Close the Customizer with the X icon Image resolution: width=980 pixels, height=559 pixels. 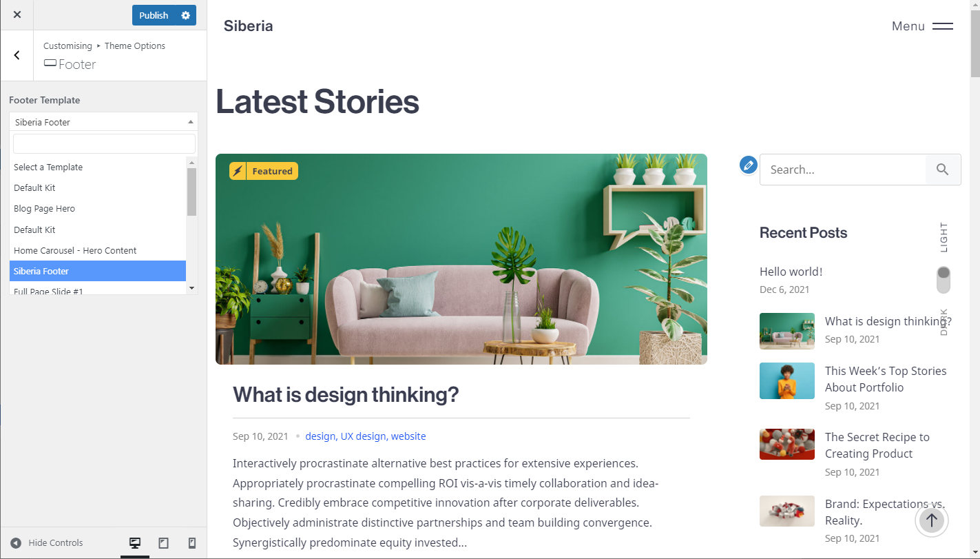[x=17, y=14]
